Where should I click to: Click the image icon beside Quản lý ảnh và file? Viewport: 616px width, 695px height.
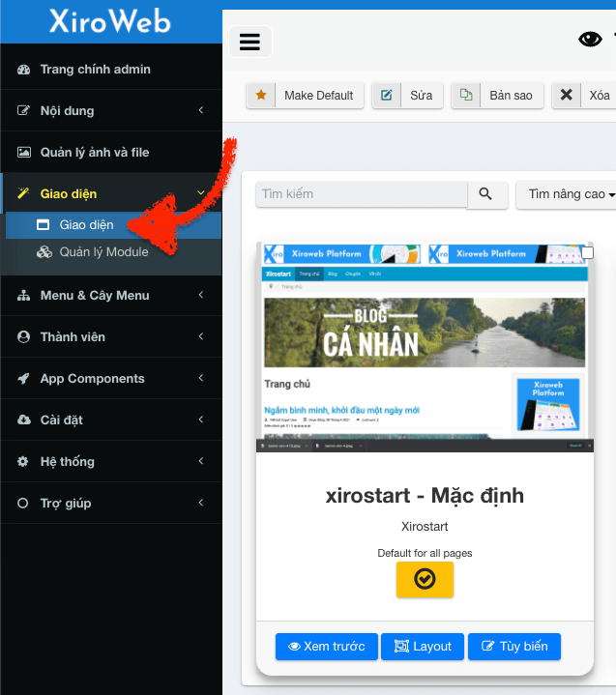(x=23, y=153)
